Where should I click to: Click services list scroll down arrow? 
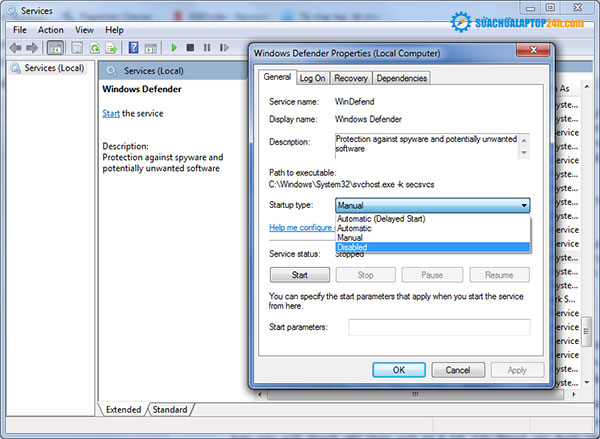(x=587, y=382)
